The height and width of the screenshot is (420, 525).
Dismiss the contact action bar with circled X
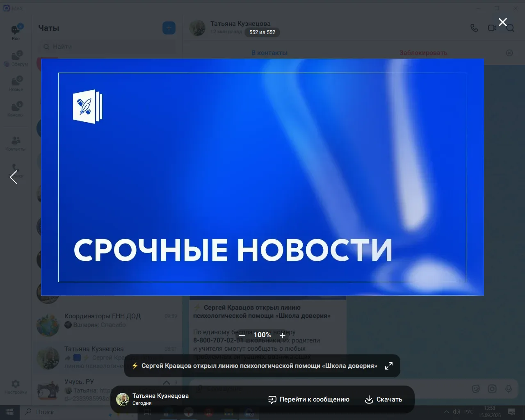[509, 53]
